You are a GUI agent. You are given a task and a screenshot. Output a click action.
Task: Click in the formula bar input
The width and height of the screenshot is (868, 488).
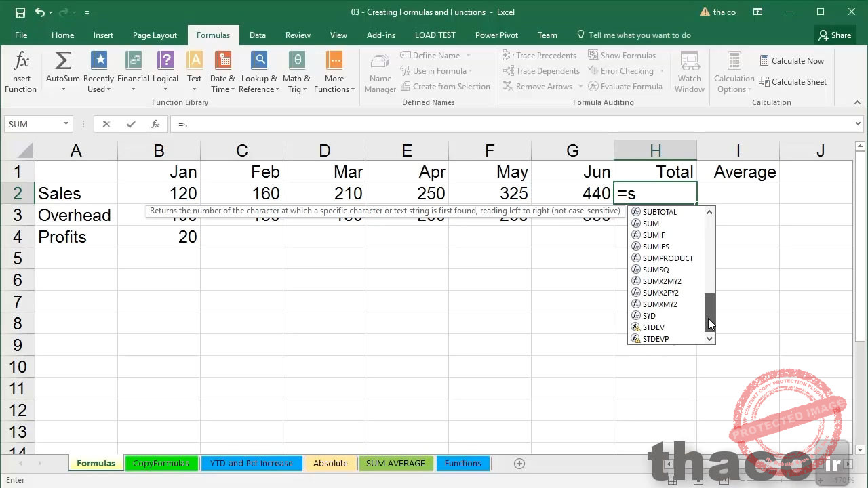512,124
